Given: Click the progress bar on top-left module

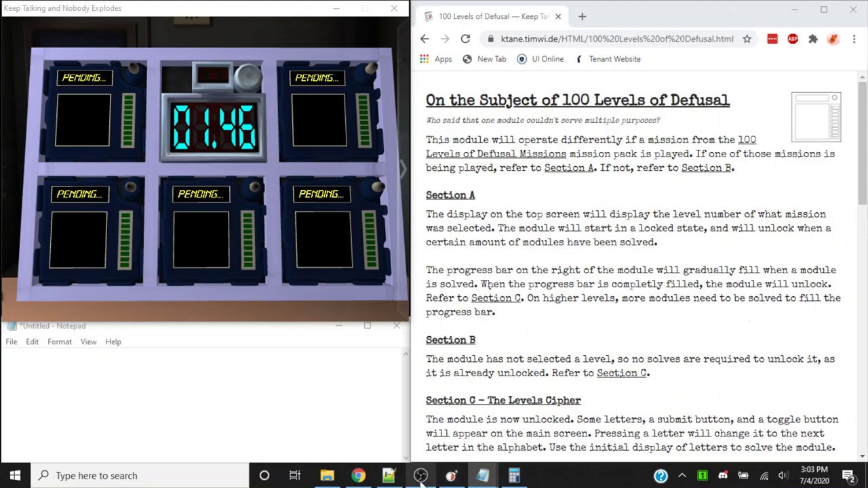Looking at the screenshot, I should click(x=128, y=121).
